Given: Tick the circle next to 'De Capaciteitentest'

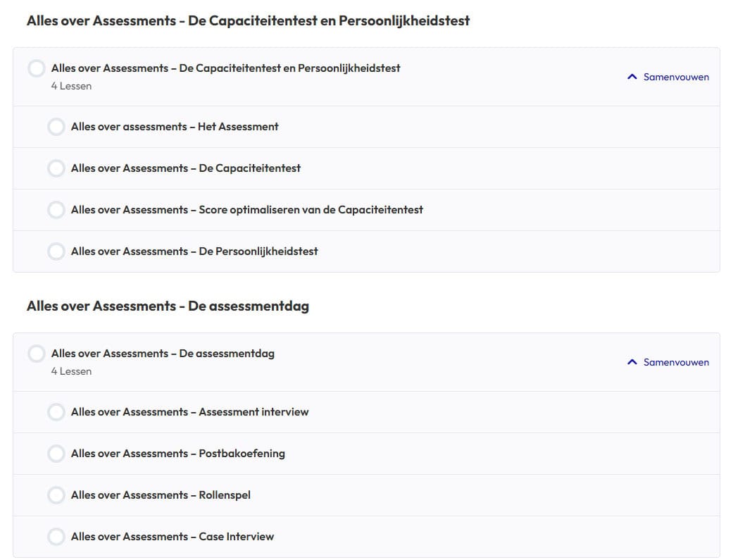Looking at the screenshot, I should [x=56, y=168].
